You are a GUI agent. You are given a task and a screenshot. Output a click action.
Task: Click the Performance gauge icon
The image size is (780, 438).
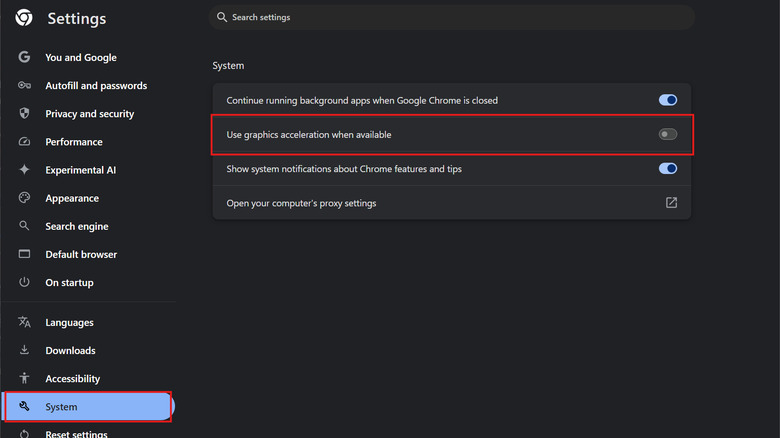24,142
